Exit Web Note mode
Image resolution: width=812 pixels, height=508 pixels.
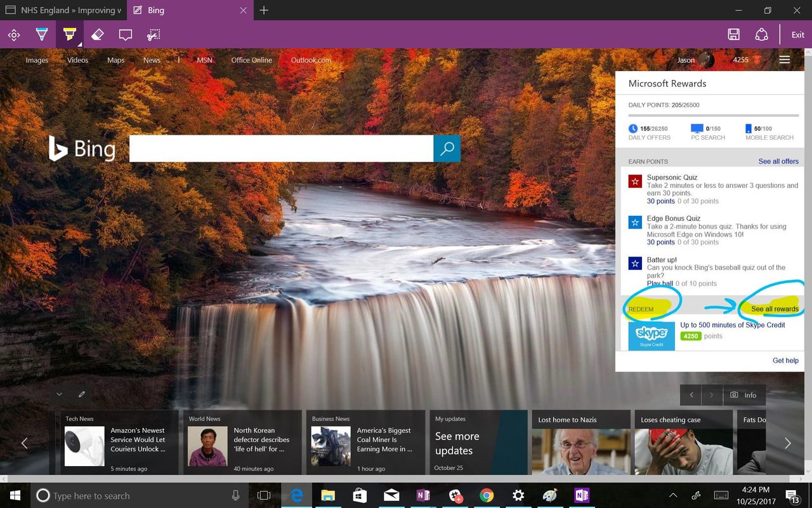click(x=797, y=35)
